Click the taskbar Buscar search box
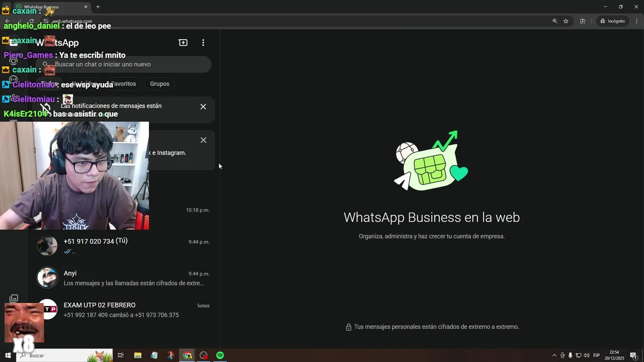The height and width of the screenshot is (362, 644). [65, 355]
